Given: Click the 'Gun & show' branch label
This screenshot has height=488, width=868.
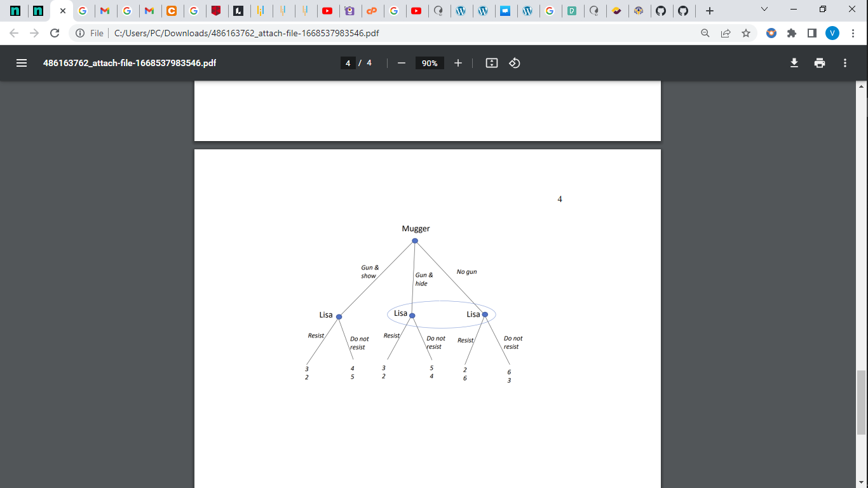Looking at the screenshot, I should [370, 272].
